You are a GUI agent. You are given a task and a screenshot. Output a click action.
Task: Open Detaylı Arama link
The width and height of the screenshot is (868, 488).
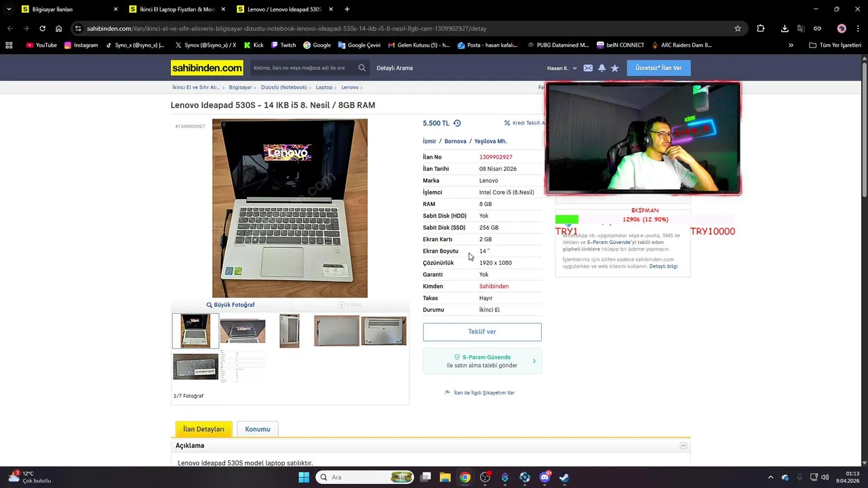click(x=395, y=68)
